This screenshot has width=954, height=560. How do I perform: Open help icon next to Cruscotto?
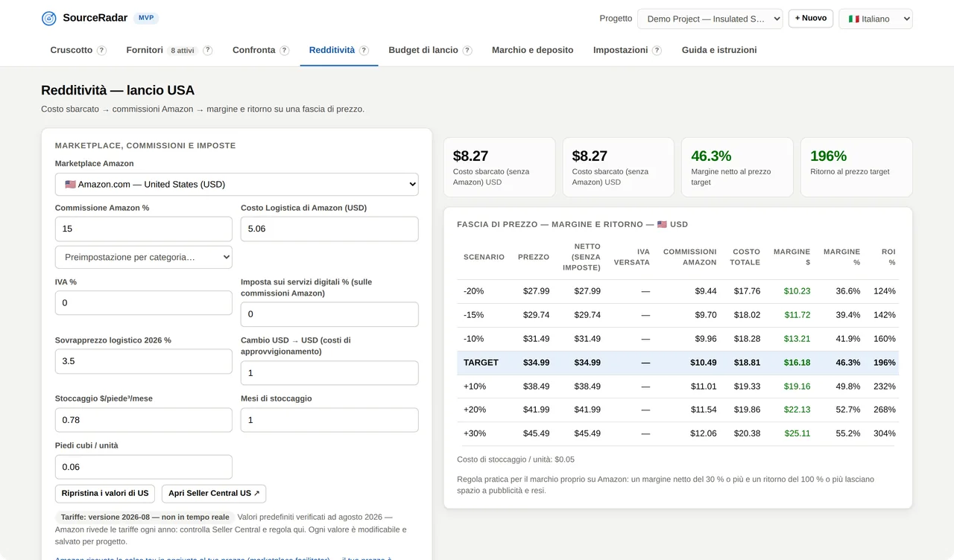pyautogui.click(x=101, y=51)
